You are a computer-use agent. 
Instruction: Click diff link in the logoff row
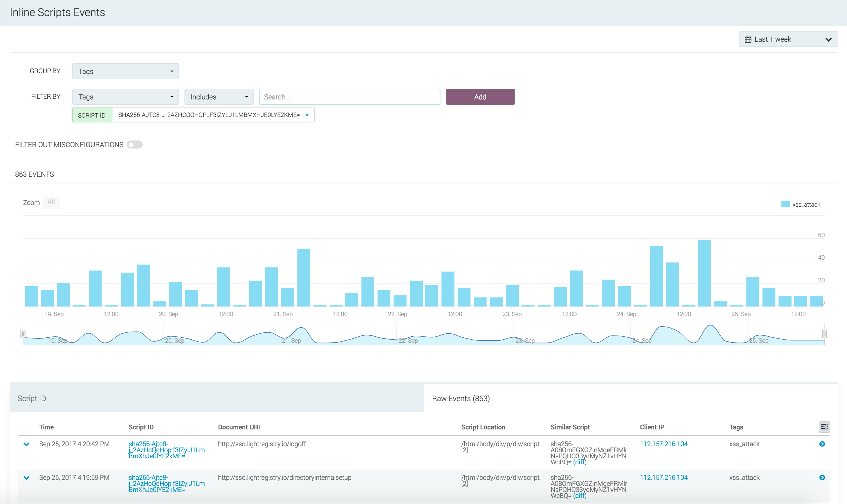pyautogui.click(x=579, y=462)
